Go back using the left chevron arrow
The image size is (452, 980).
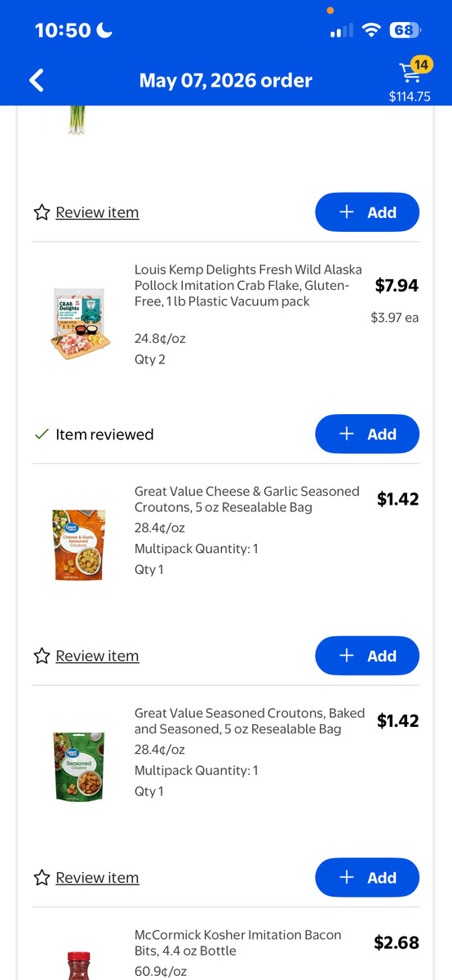click(x=36, y=80)
